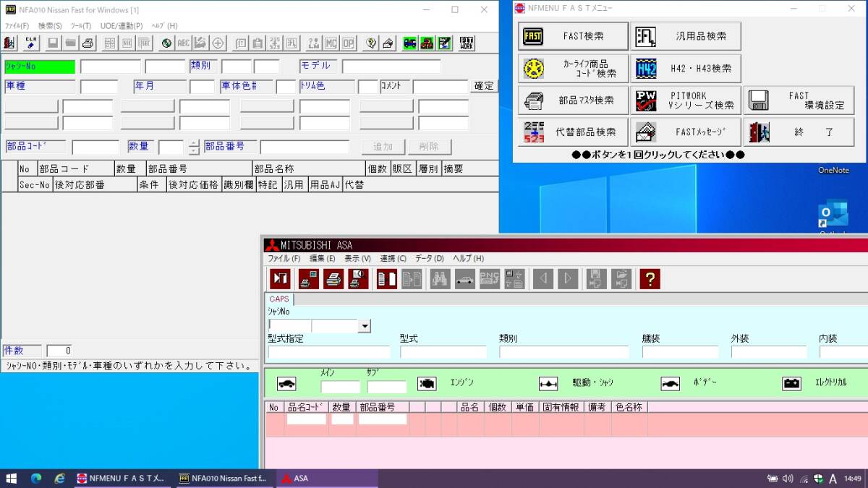Click the exit icon in Mitsubishi ASA toolbar
The width and height of the screenshot is (868, 488).
tap(280, 278)
